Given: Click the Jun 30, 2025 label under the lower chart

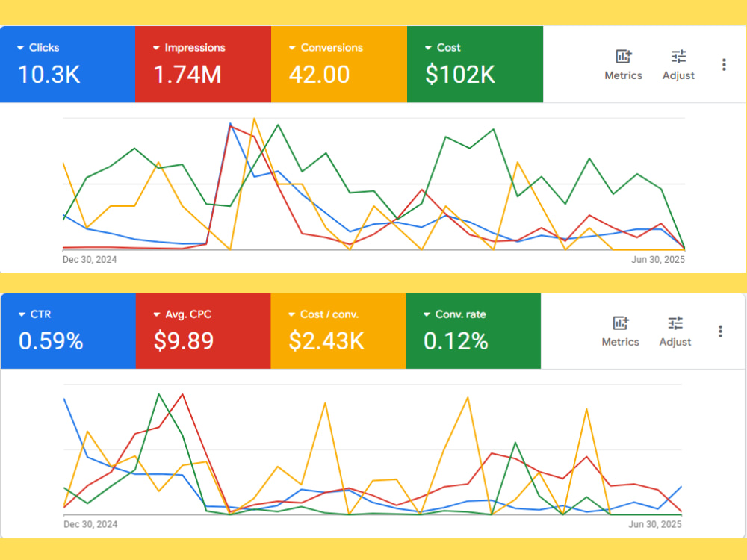Looking at the screenshot, I should coord(654,524).
